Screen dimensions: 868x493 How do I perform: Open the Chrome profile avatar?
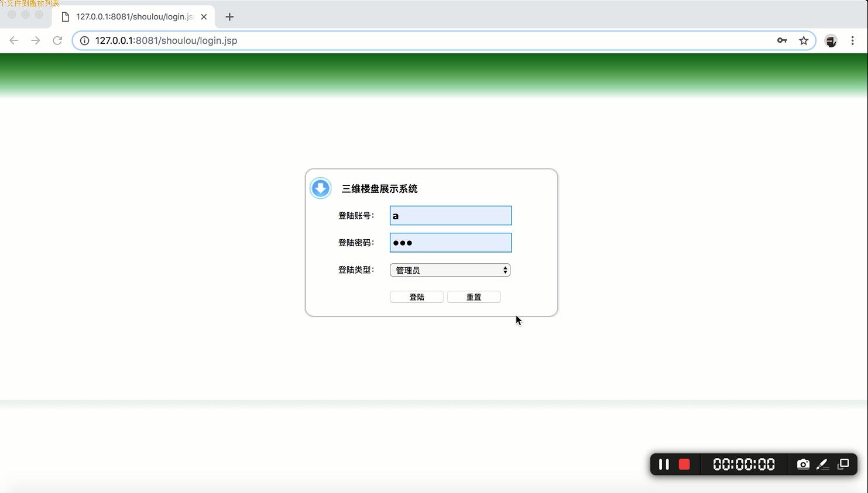(831, 40)
